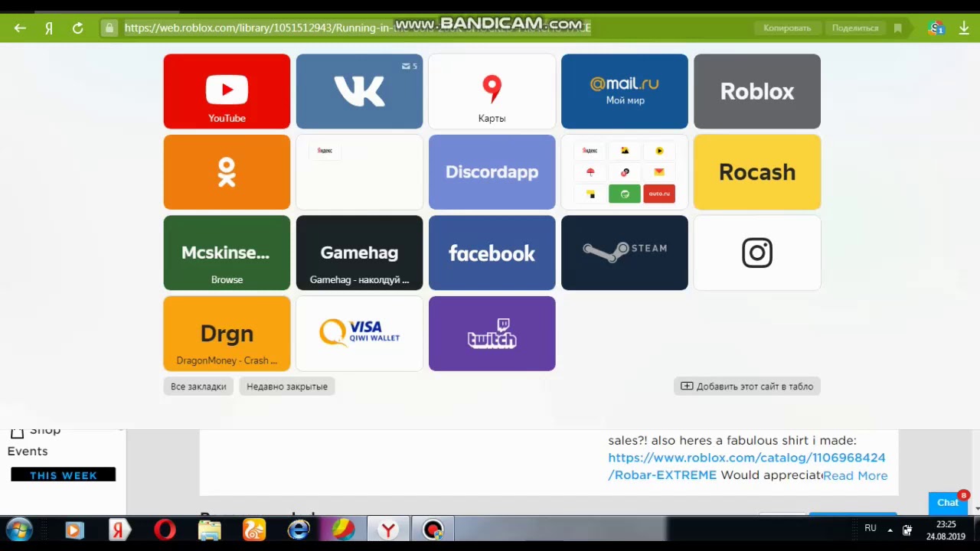Click the auto.ru icon in folder tile

pos(659,194)
